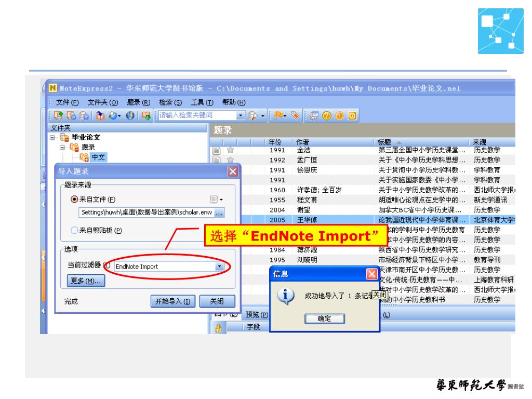Image resolution: width=532 pixels, height=399 pixels.
Task: Click the star icon in the 孟广恒 row
Action: coord(230,160)
